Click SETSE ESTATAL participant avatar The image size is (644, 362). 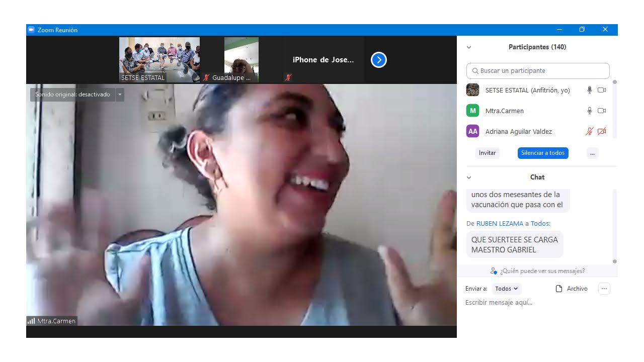[x=472, y=90]
